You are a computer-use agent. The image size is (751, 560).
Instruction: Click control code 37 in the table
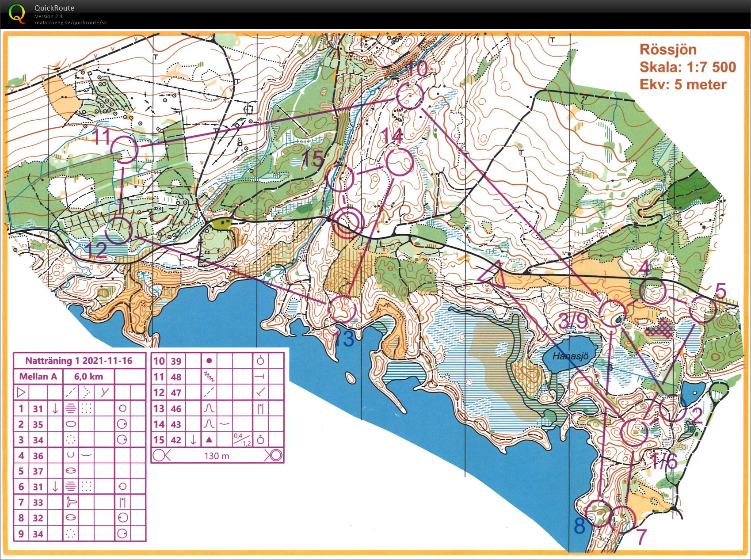coord(38,471)
